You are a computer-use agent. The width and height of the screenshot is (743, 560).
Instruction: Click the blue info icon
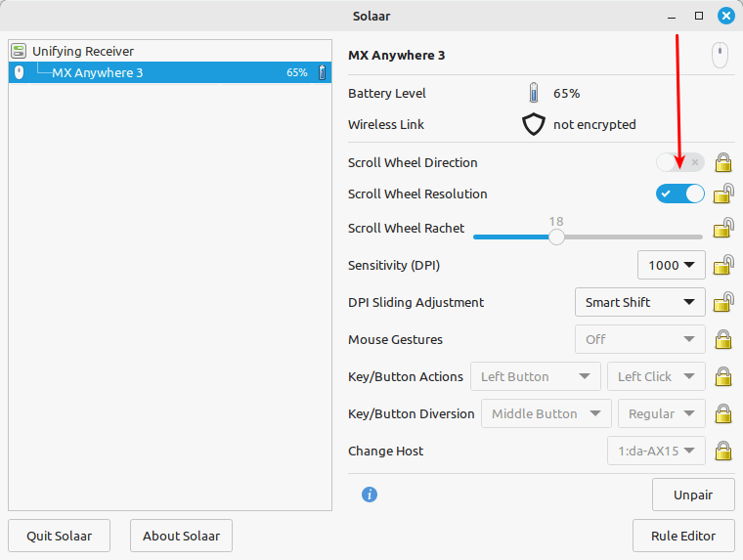tap(370, 495)
